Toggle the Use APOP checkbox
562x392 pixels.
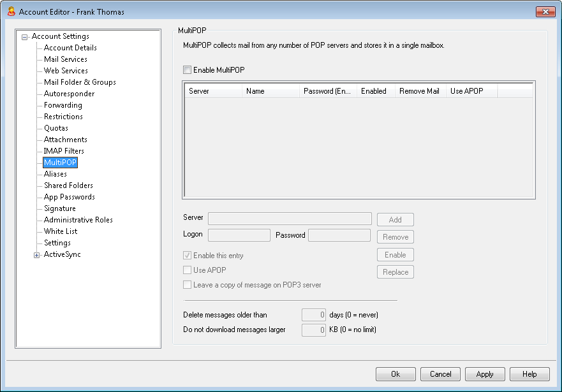tap(188, 270)
